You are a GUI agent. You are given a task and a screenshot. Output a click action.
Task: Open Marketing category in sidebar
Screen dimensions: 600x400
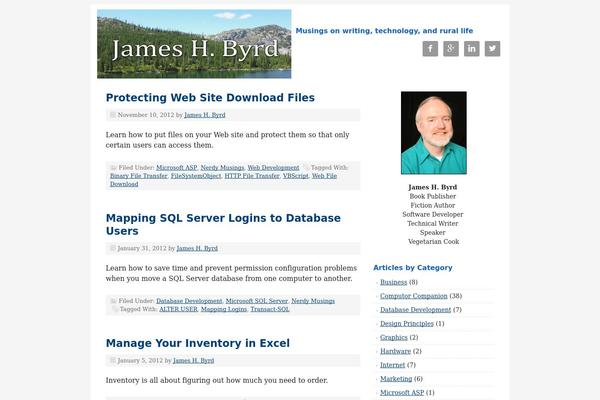tap(396, 379)
